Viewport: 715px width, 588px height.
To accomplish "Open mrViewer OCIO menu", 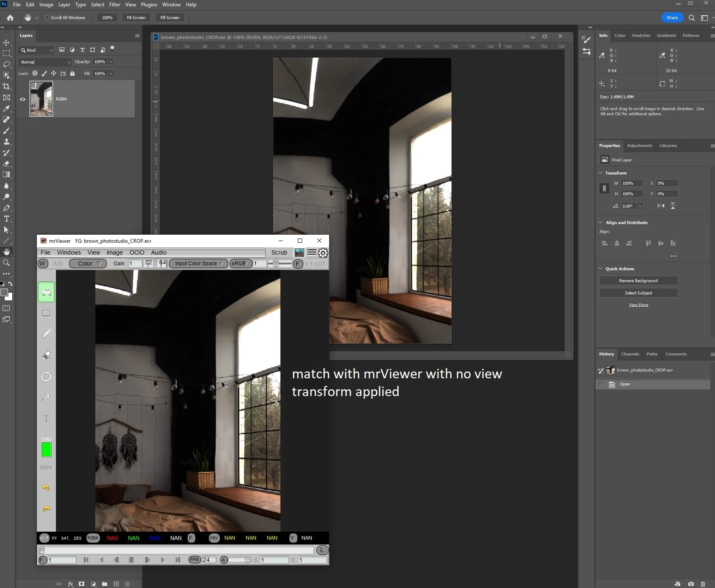I will (x=137, y=252).
